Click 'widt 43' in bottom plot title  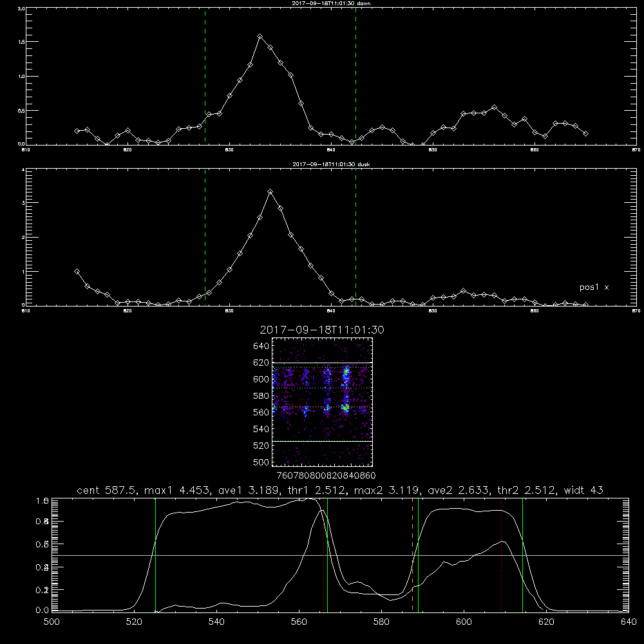[x=583, y=490]
